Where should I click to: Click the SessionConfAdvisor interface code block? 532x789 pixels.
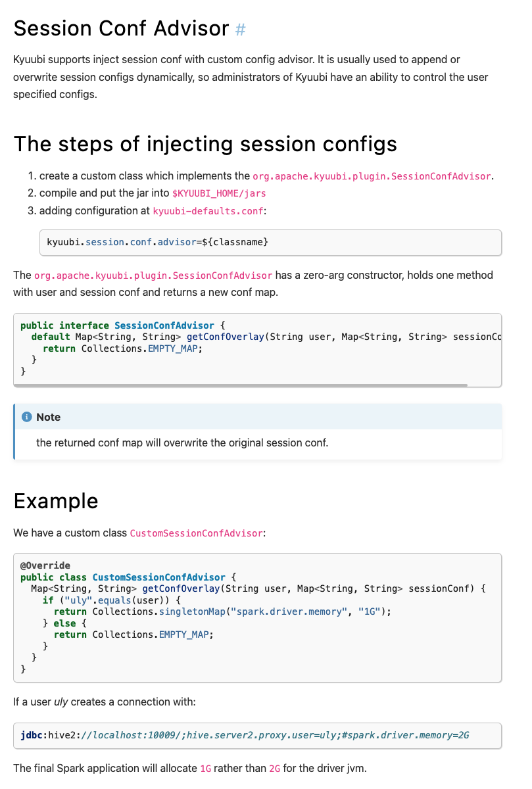[258, 350]
